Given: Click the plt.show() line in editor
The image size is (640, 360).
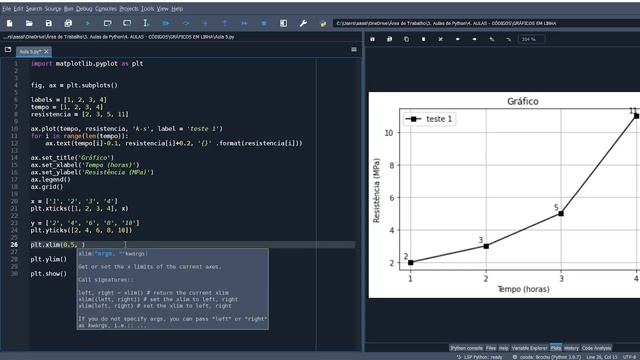Looking at the screenshot, I should pos(49,274).
